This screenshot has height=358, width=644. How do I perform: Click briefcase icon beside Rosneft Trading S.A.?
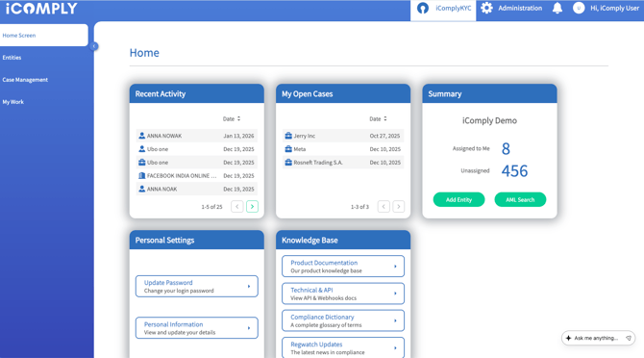288,162
